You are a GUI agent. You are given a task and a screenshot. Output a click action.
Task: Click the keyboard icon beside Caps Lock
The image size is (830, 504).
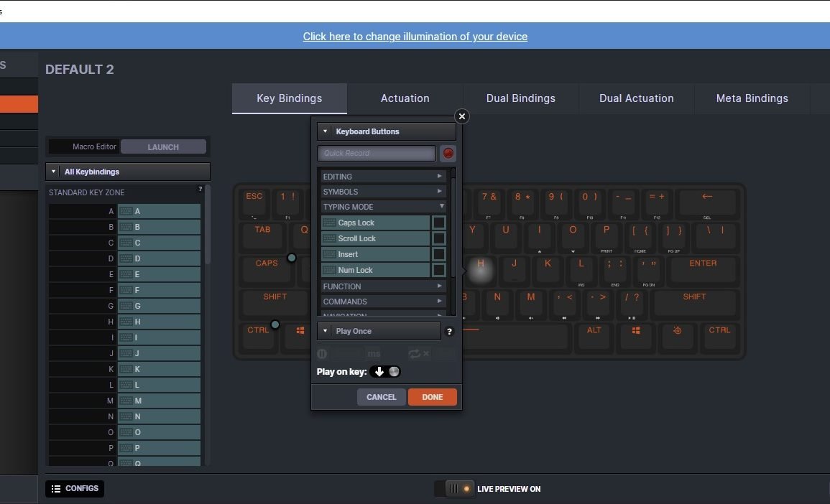329,223
